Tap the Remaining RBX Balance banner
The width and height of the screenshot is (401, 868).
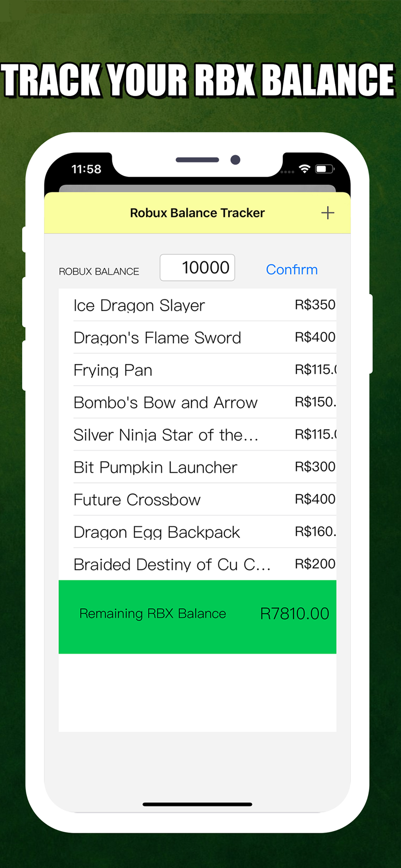pyautogui.click(x=197, y=617)
